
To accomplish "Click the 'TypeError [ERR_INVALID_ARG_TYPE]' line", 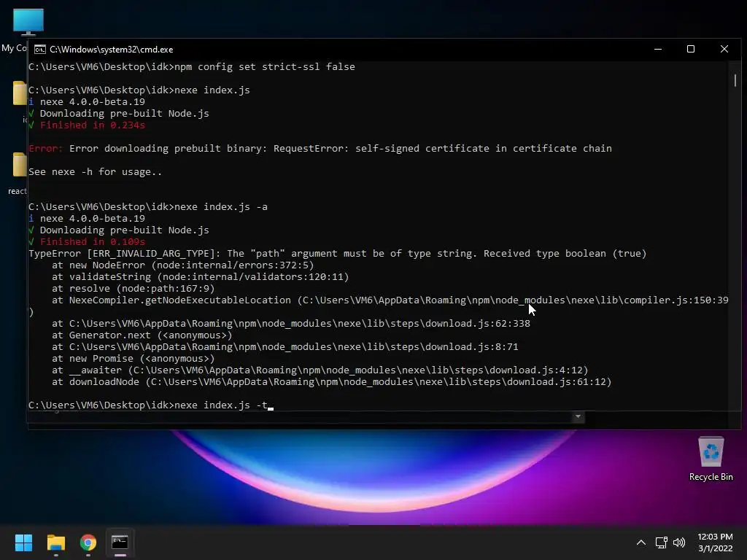I will 337,253.
